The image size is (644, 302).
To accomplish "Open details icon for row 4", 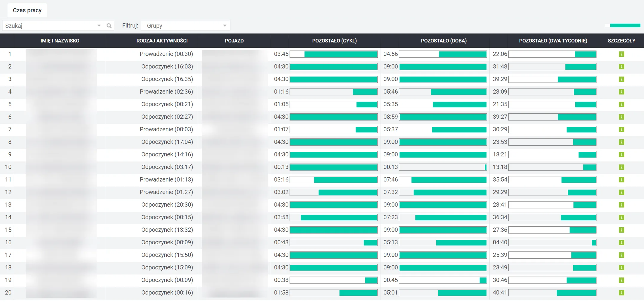I will [x=621, y=92].
